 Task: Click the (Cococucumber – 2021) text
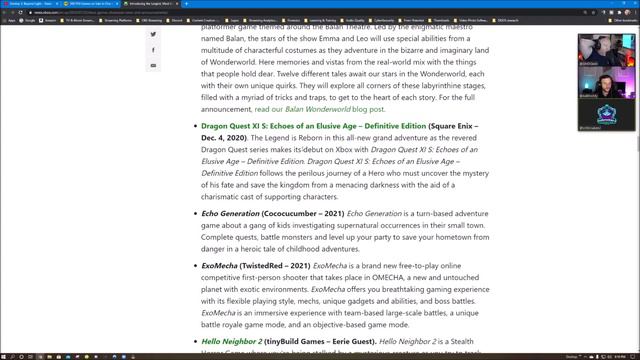pos(303,213)
